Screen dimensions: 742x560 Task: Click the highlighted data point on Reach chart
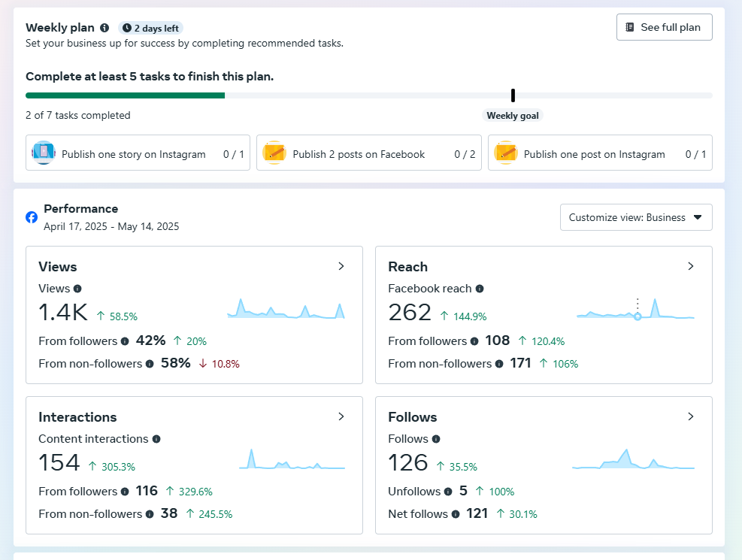click(638, 316)
